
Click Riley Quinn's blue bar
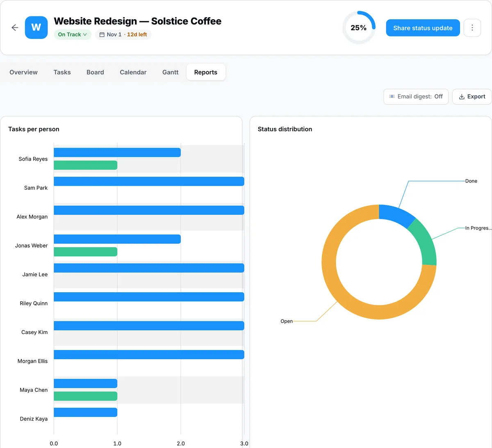(x=149, y=297)
